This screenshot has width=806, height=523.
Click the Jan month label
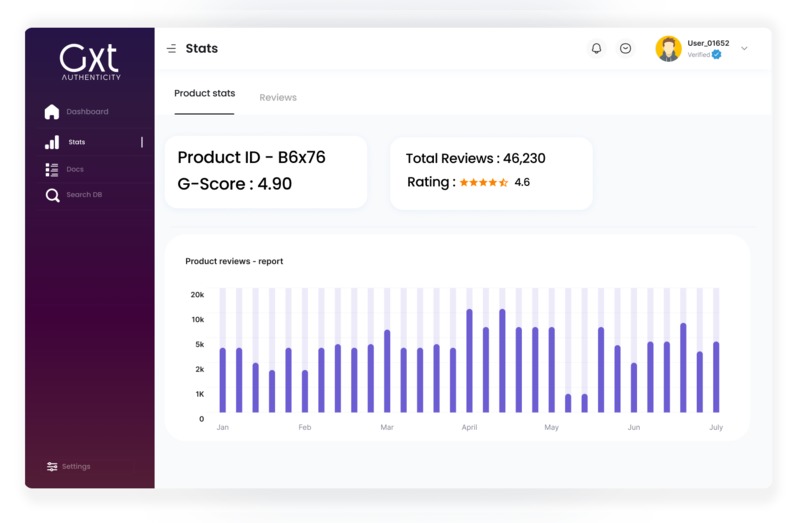(223, 427)
